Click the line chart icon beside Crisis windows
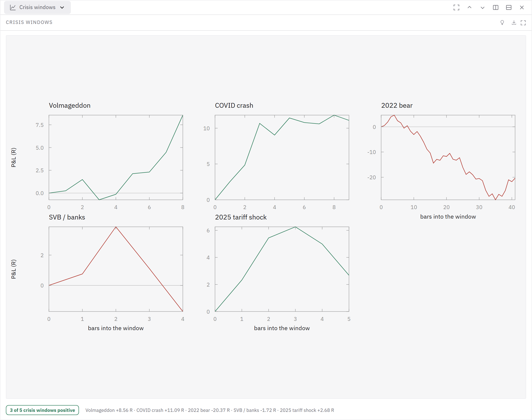This screenshot has width=532, height=420. coord(13,7)
